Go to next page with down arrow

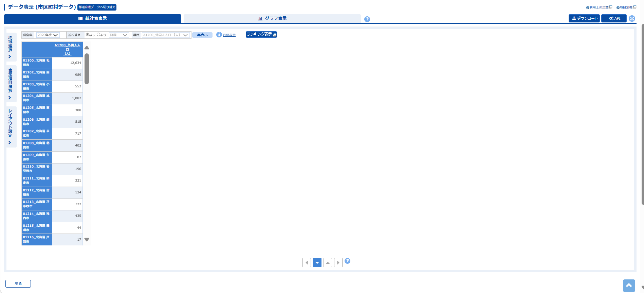(317, 263)
